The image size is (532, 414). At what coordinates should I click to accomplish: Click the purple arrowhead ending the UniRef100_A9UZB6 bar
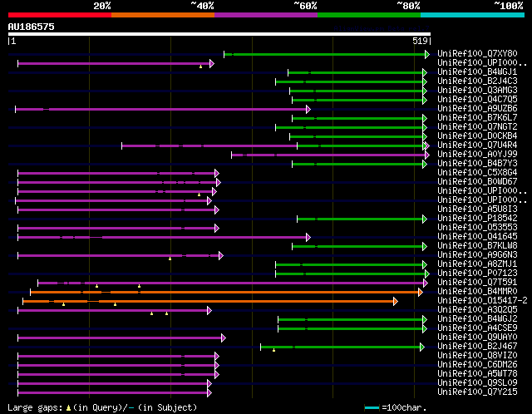[x=308, y=109]
